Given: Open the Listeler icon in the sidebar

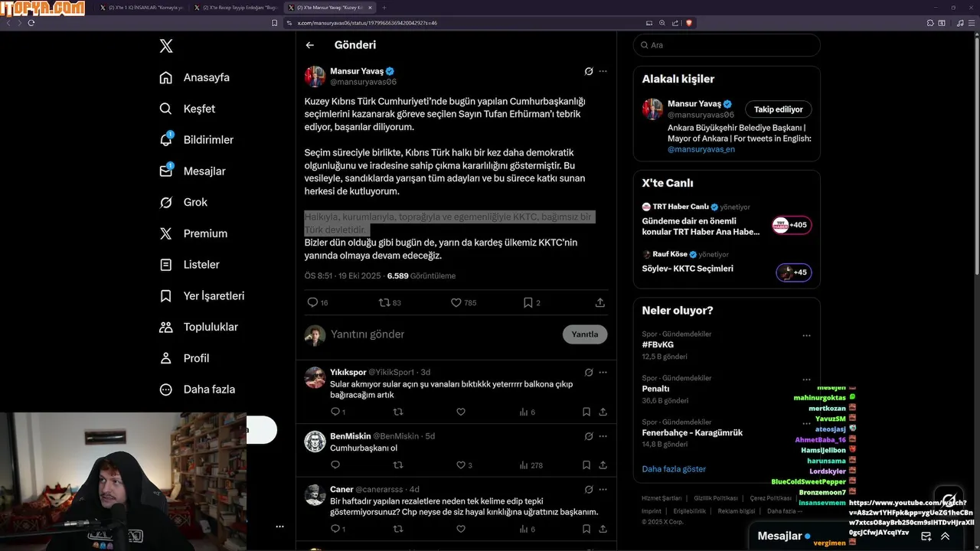Looking at the screenshot, I should point(166,265).
